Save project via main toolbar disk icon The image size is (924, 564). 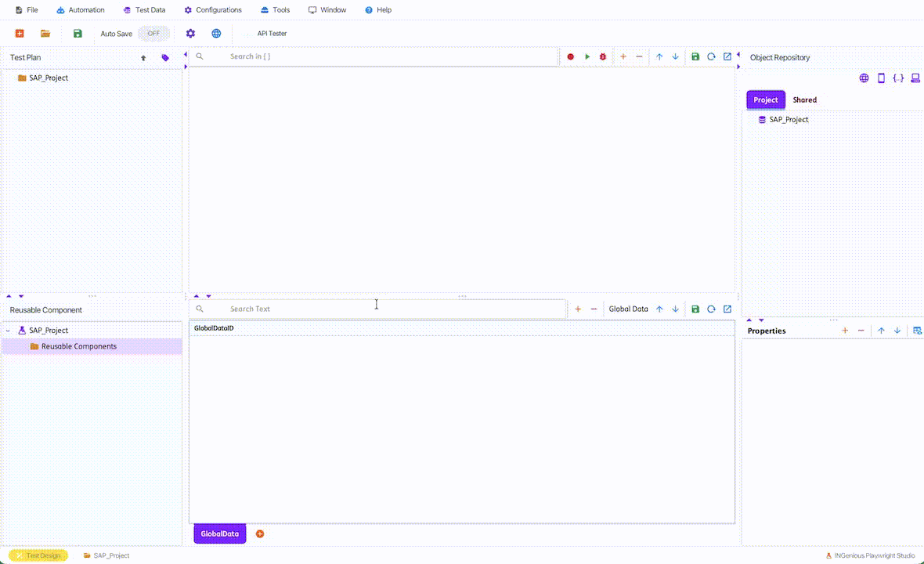coord(78,34)
